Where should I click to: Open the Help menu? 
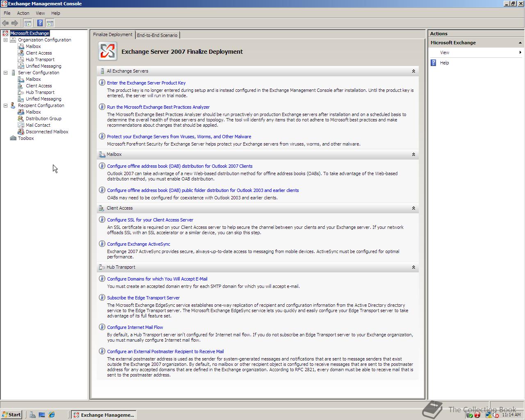click(x=55, y=13)
